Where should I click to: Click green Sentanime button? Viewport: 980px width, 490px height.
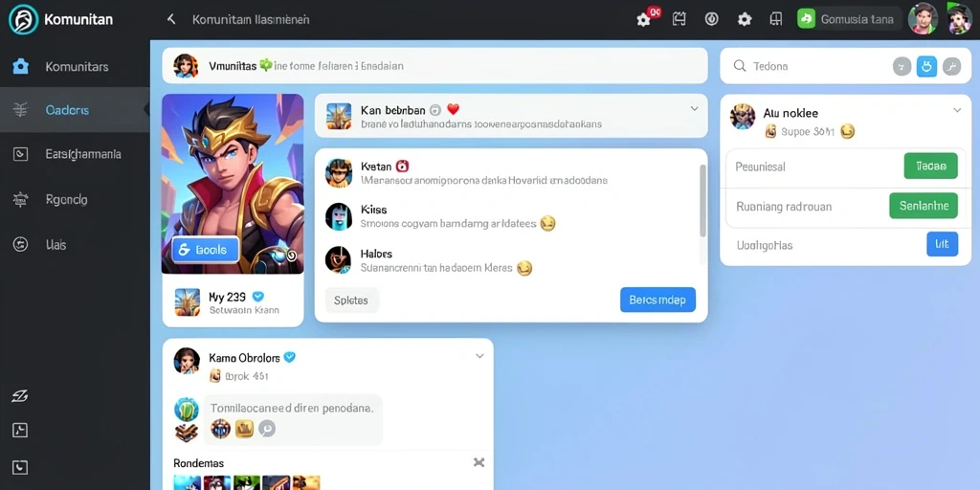[924, 206]
